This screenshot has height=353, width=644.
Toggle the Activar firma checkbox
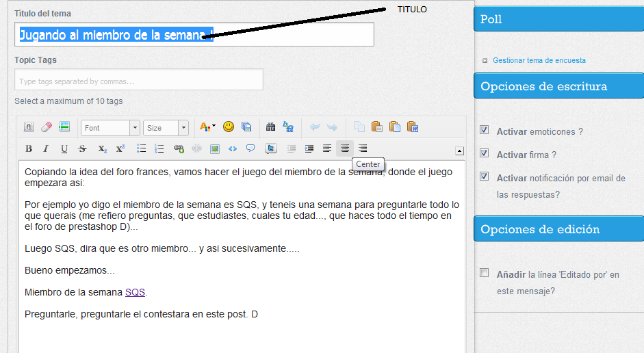(485, 153)
